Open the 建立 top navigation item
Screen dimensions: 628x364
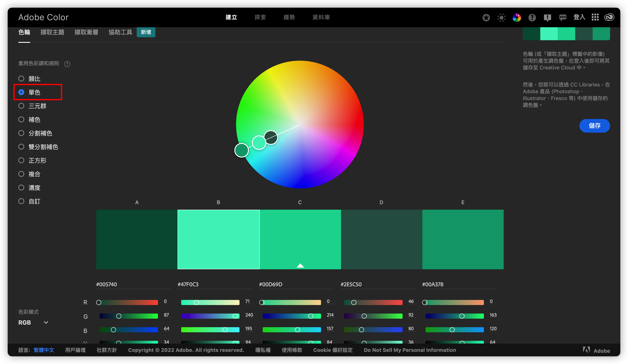pos(231,17)
